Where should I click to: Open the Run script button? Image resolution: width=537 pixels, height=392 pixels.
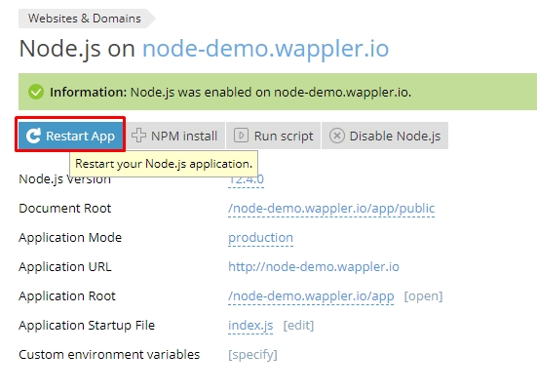(273, 136)
